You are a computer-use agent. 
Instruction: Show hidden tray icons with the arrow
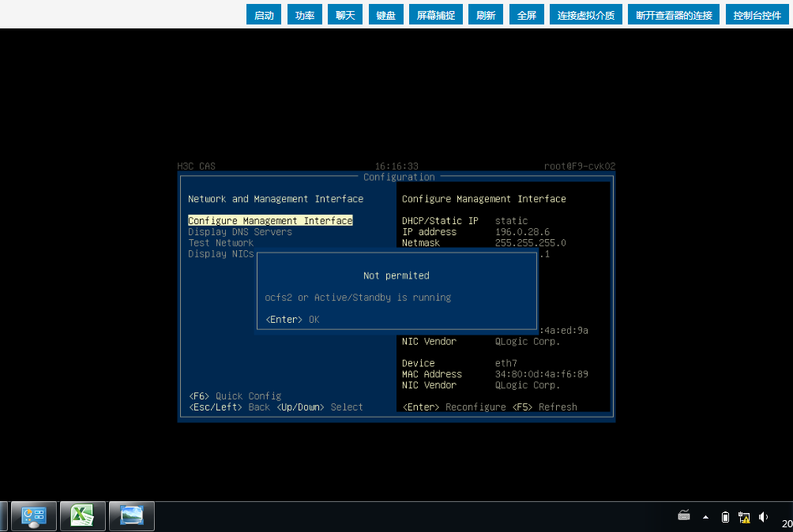705,517
